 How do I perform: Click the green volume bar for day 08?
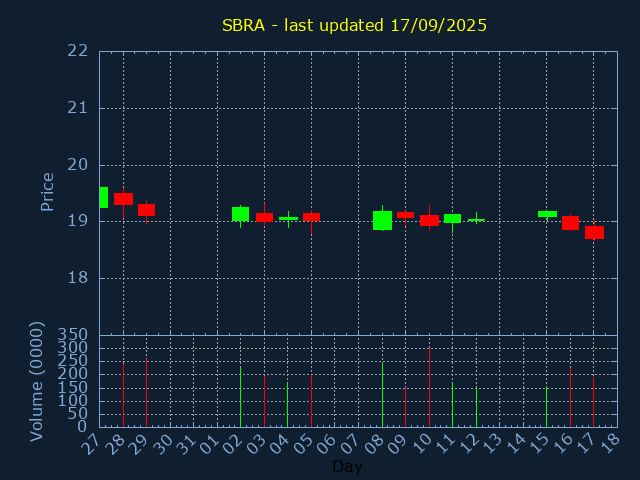tap(382, 395)
